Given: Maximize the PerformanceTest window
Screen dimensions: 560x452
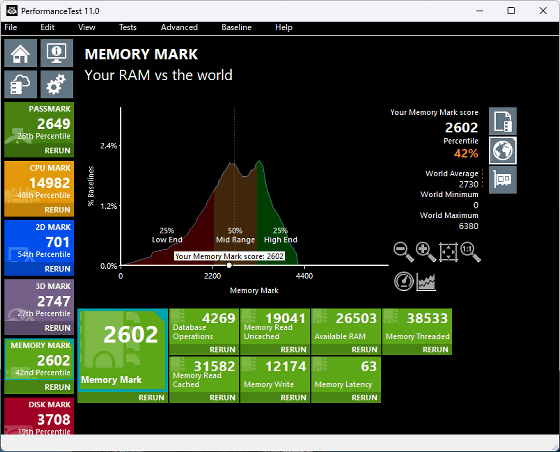Looking at the screenshot, I should [511, 11].
